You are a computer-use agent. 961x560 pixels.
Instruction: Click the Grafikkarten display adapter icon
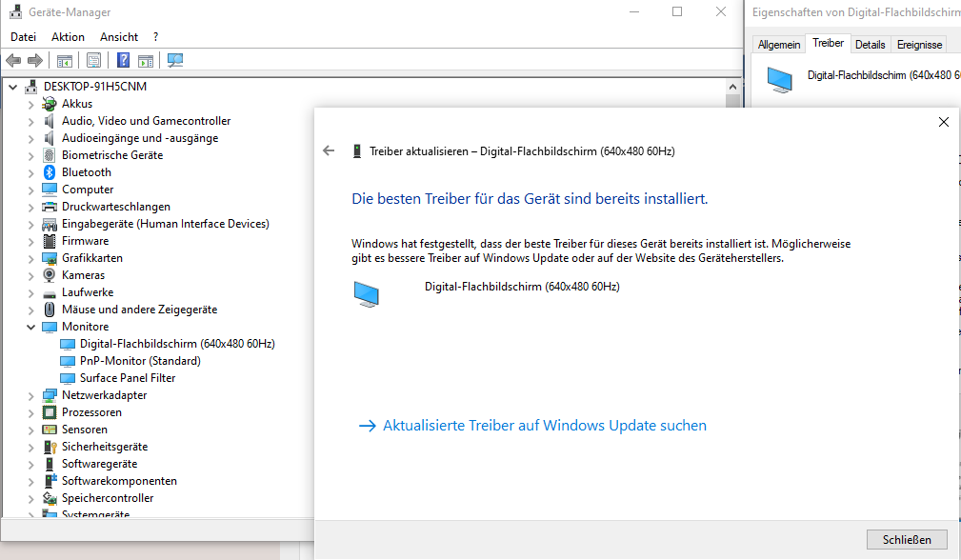pyautogui.click(x=50, y=258)
